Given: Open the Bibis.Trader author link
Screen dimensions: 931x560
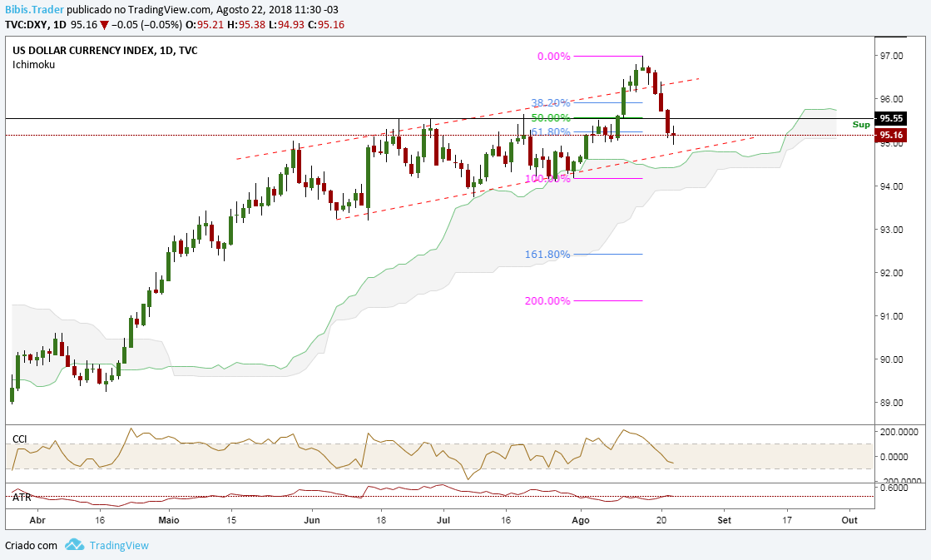Looking at the screenshot, I should coord(34,10).
